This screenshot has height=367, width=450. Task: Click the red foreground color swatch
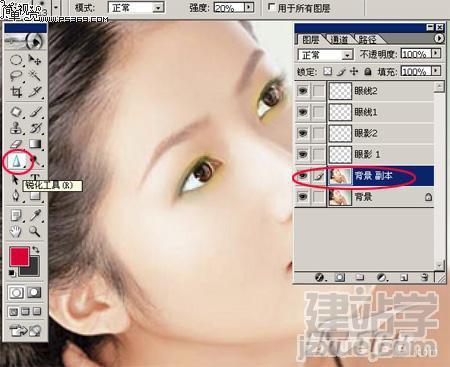(x=19, y=256)
